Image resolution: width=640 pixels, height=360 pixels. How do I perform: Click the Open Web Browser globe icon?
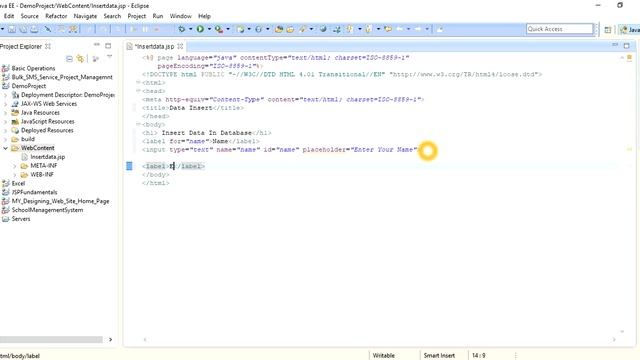(323, 29)
